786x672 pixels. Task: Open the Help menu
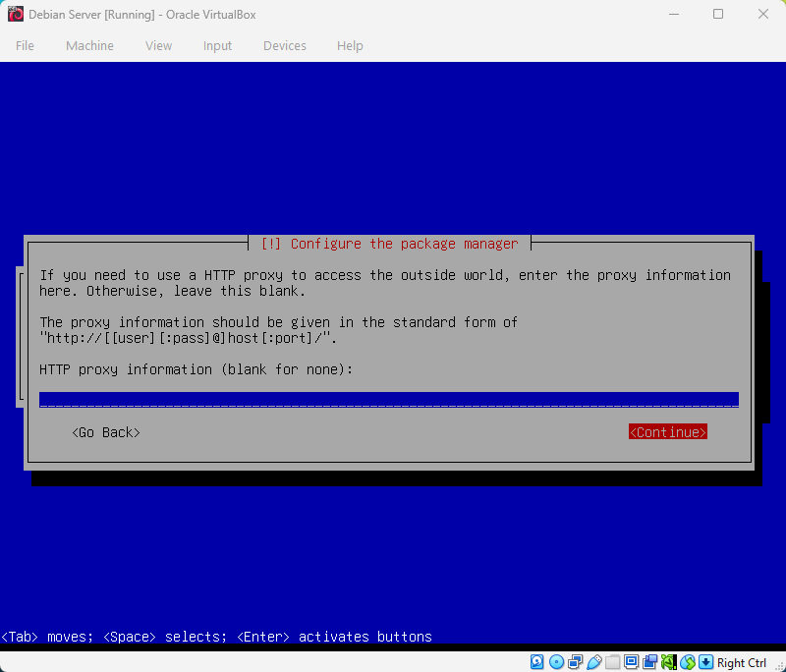tap(350, 45)
